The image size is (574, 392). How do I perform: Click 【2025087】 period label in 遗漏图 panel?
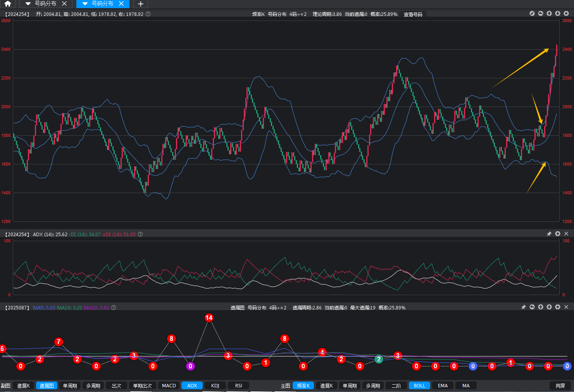(x=17, y=308)
